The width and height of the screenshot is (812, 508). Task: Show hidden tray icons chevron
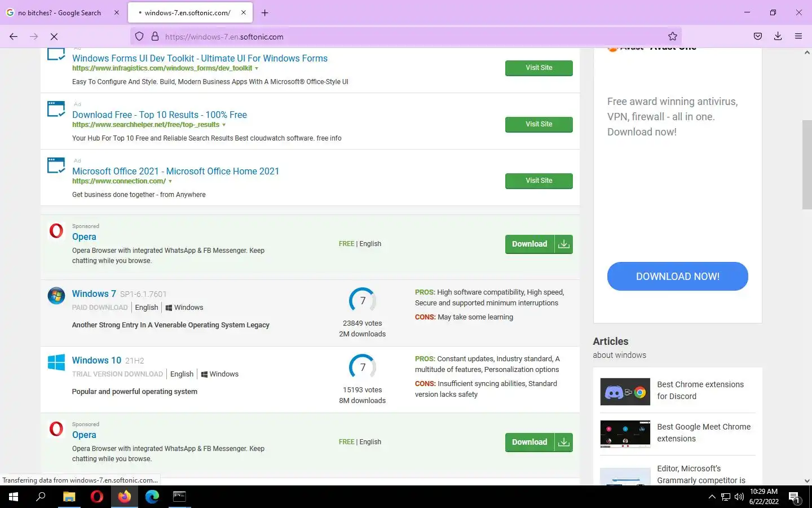[712, 497]
